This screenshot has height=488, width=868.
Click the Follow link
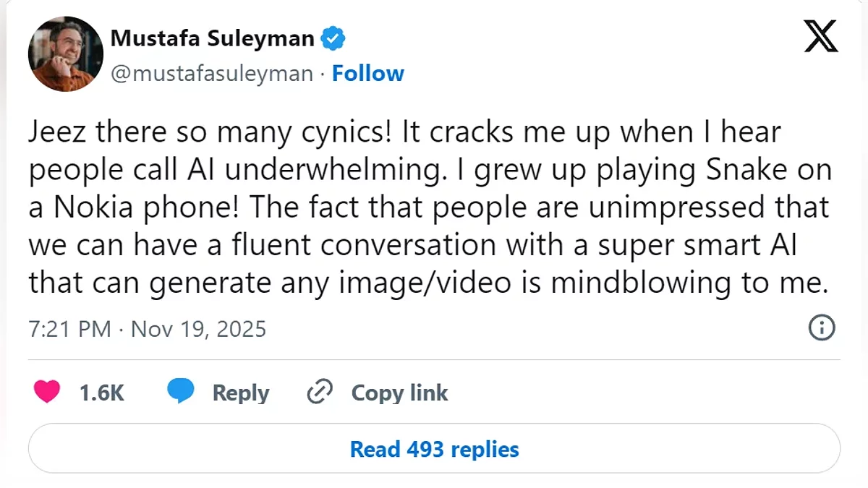(367, 74)
